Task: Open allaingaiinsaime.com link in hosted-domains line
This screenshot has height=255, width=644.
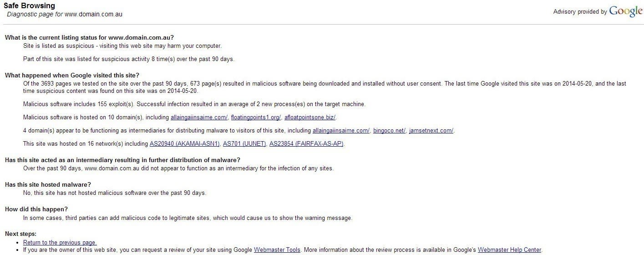Action: 199,117
